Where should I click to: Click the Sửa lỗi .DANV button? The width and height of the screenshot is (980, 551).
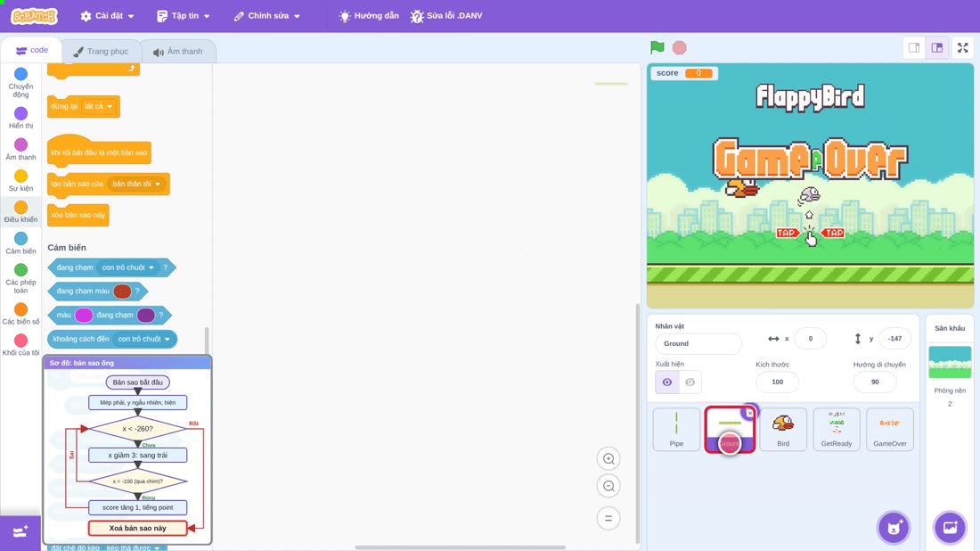pyautogui.click(x=446, y=16)
